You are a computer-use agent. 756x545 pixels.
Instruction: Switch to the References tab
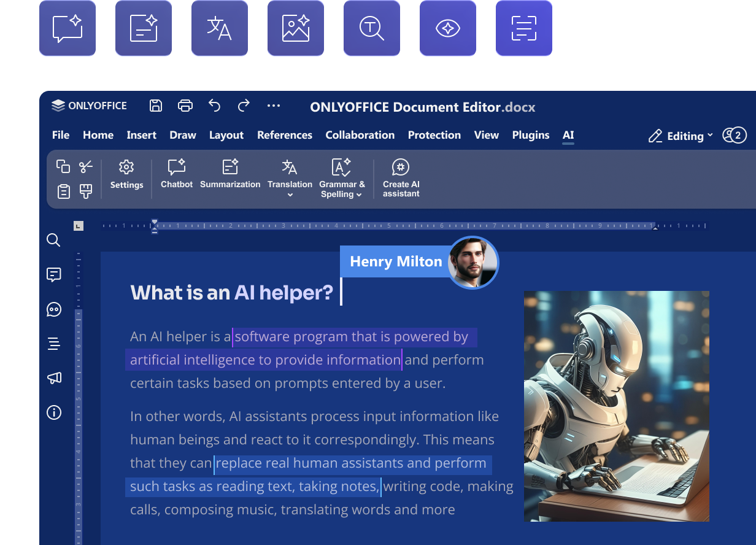[285, 135]
